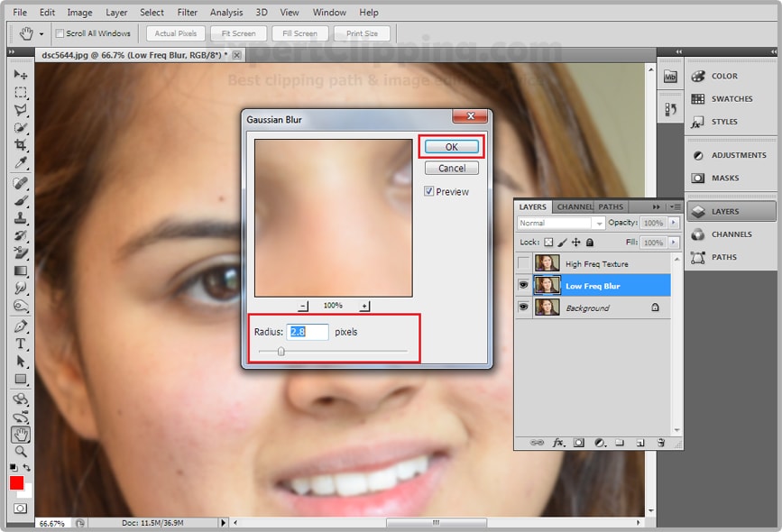782x532 pixels.
Task: Add a layer mask from the Layers panel
Action: (577, 441)
